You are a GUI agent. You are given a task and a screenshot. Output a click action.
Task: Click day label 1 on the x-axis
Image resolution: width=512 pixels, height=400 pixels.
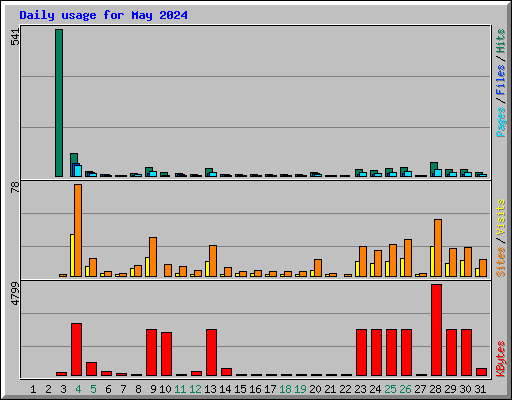(33, 389)
